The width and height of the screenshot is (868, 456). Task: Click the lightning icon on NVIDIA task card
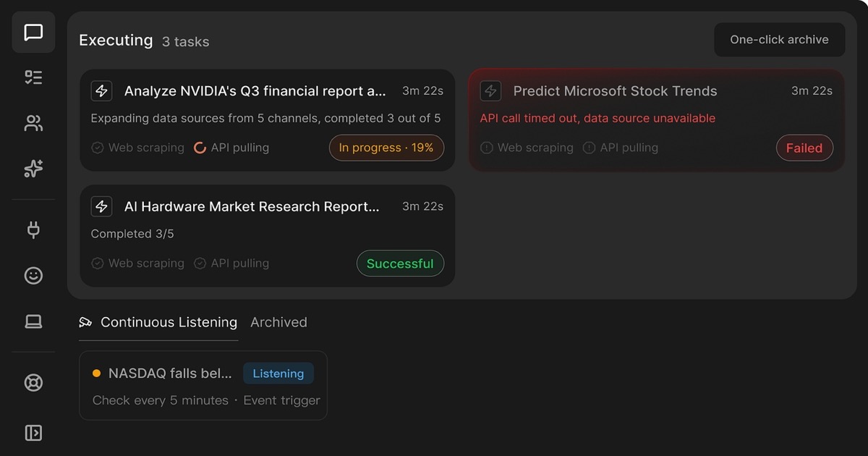coord(101,90)
